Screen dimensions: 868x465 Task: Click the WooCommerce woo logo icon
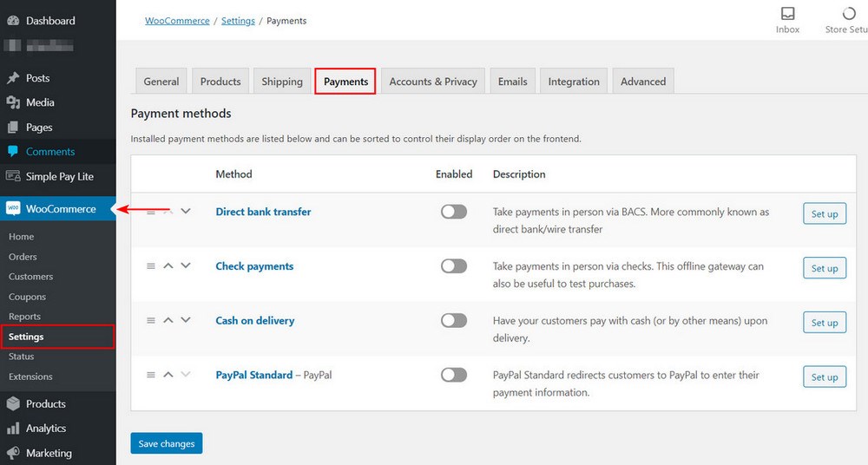coord(13,209)
